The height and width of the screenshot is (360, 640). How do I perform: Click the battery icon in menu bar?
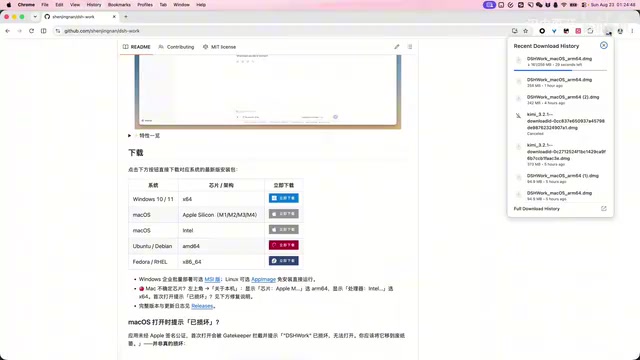click(573, 5)
